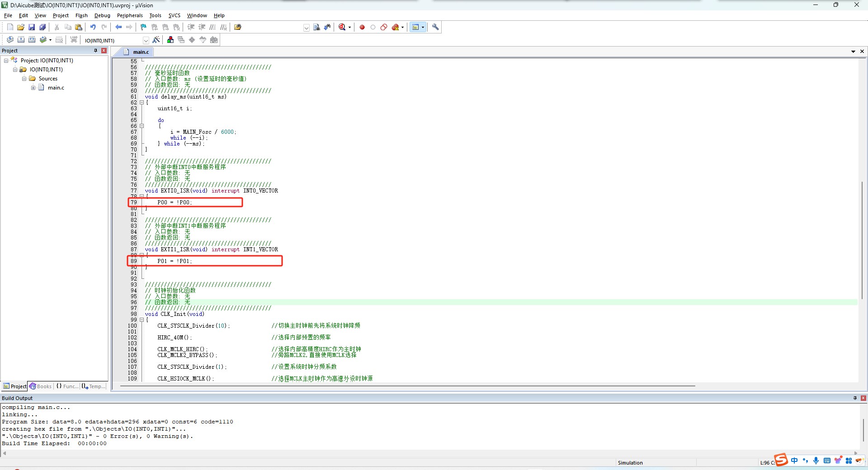The height and width of the screenshot is (470, 868).
Task: Translate the current file
Action: tap(10, 40)
